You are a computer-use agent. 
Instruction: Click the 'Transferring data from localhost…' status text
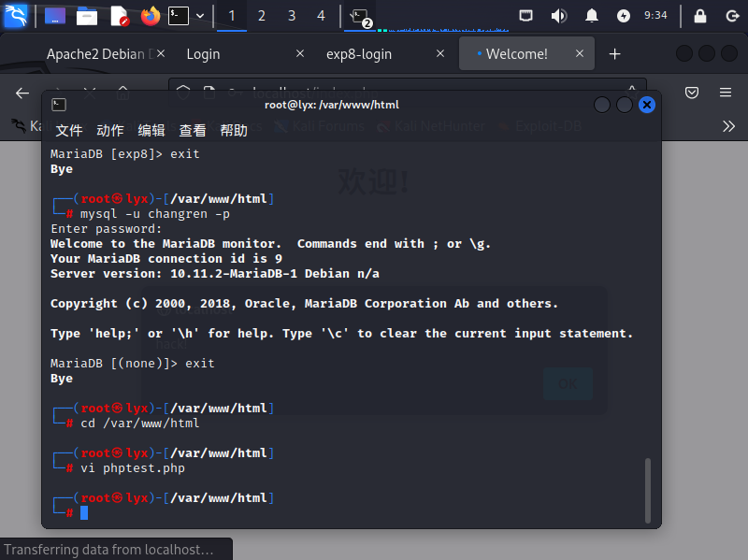(108, 550)
